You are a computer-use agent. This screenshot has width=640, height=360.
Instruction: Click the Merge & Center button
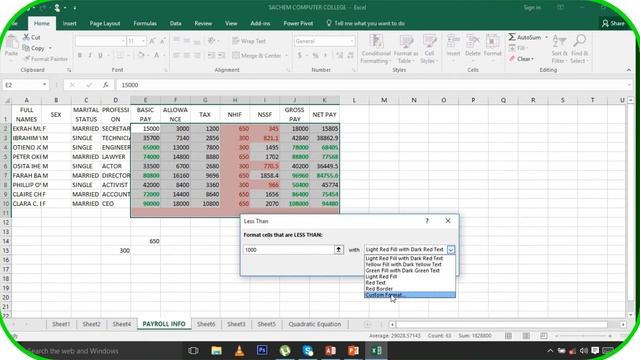(257, 55)
